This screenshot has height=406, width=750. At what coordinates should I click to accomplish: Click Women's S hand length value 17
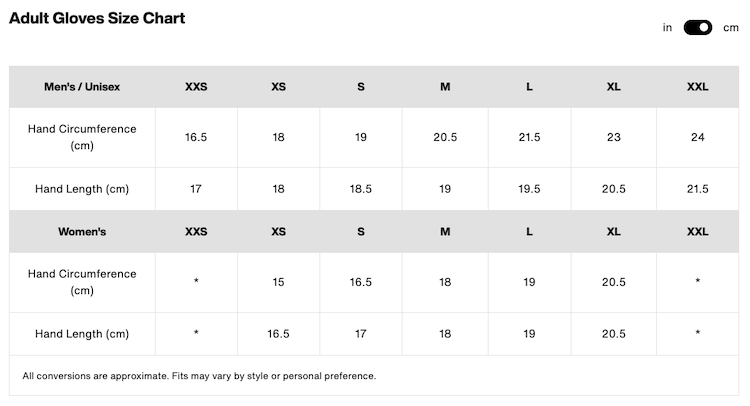[361, 334]
